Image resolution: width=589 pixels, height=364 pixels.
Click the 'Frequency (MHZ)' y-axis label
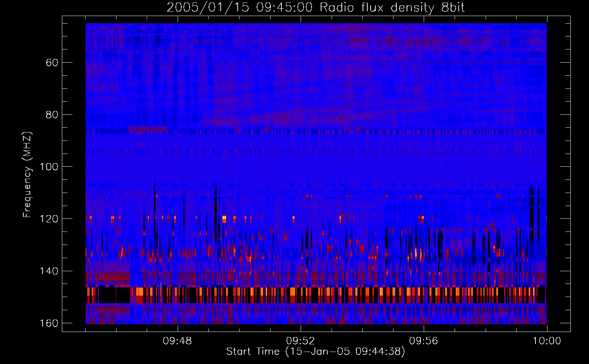(27, 175)
